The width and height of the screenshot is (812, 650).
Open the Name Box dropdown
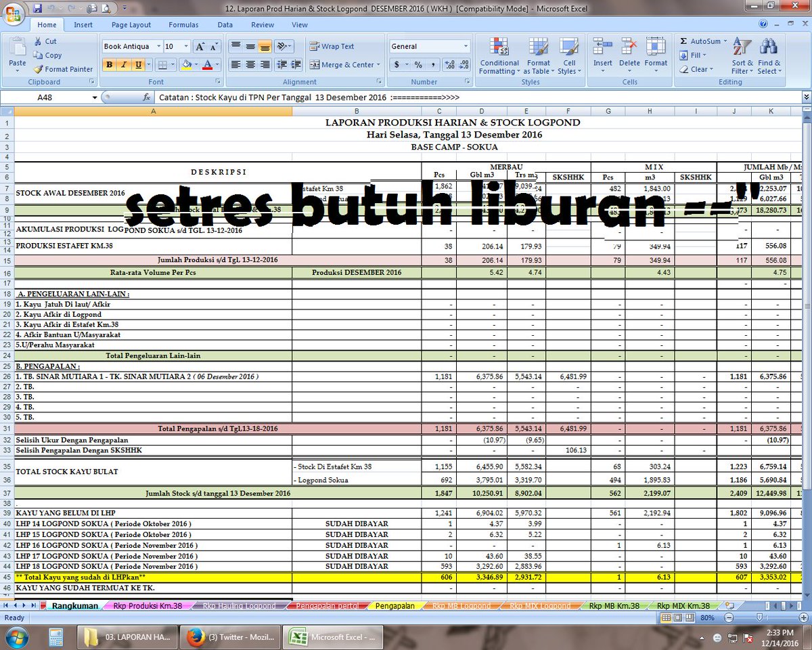tap(95, 97)
